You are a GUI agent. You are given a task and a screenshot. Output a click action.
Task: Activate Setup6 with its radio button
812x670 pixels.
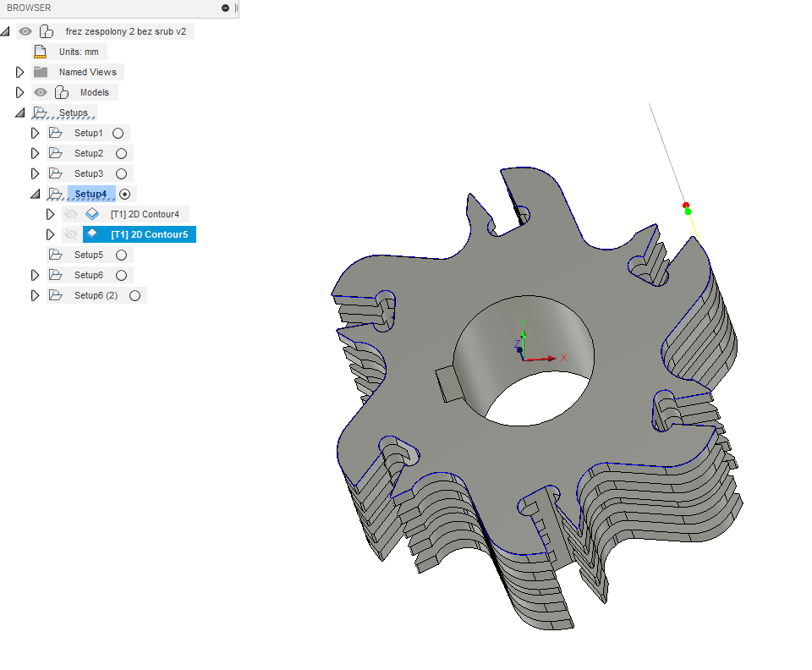point(121,275)
